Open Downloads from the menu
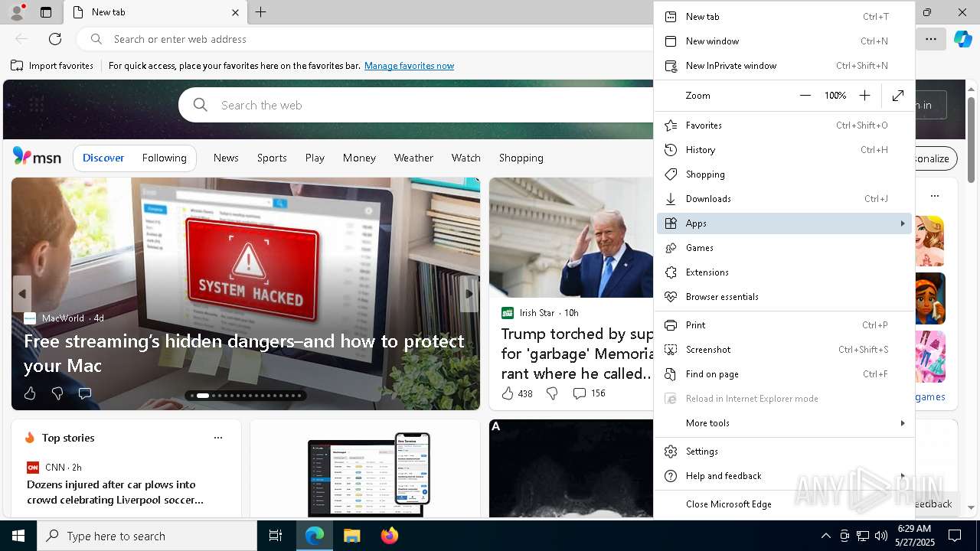This screenshot has height=551, width=980. tap(784, 199)
